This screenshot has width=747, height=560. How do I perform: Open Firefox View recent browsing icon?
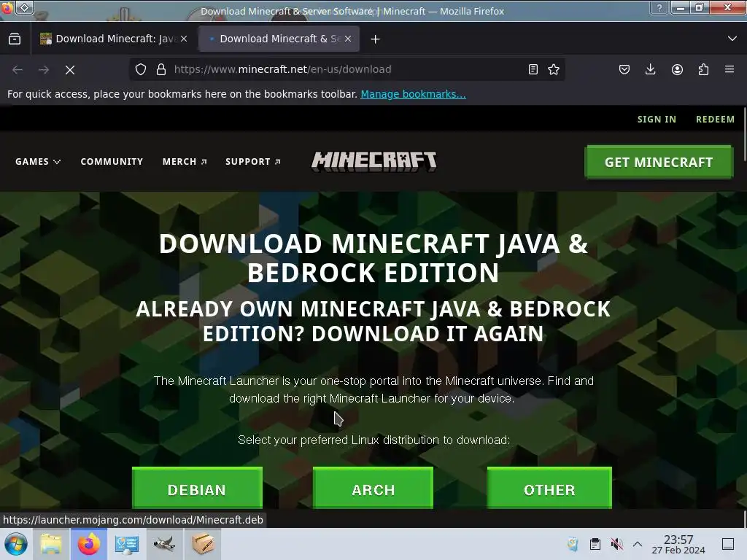15,39
